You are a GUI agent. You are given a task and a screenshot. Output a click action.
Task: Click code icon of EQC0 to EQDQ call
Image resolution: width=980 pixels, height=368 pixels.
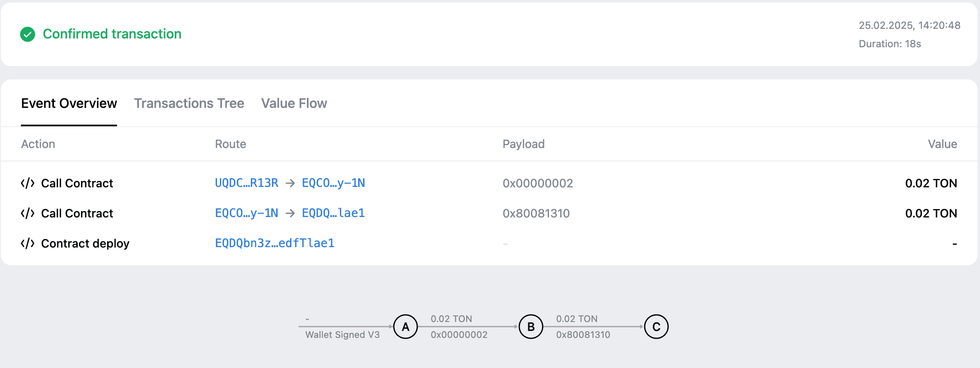[28, 213]
